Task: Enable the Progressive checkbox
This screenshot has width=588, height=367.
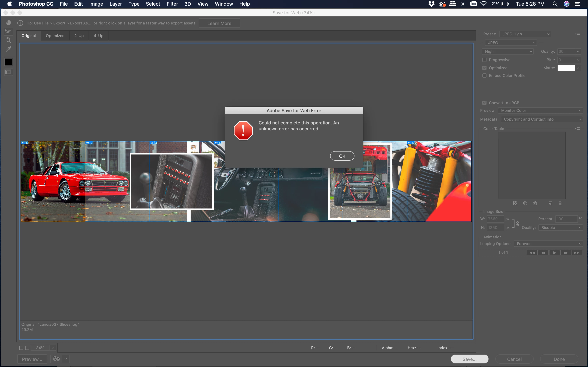Action: tap(485, 60)
